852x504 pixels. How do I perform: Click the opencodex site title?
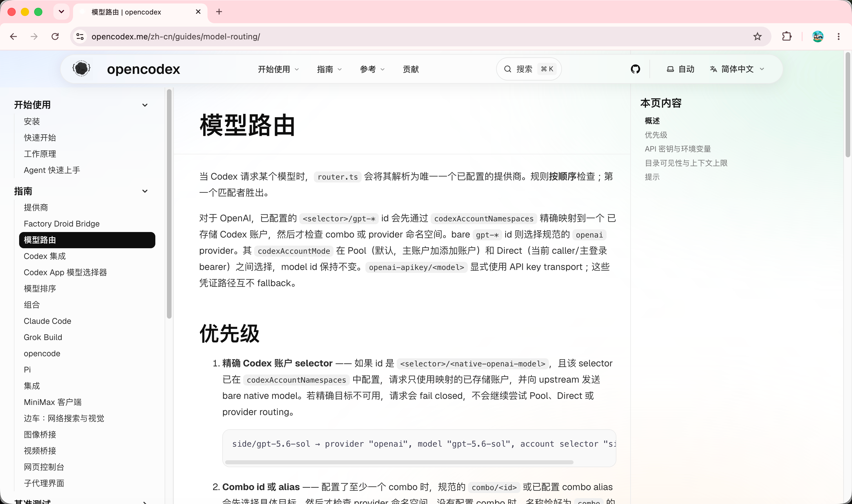(x=143, y=69)
